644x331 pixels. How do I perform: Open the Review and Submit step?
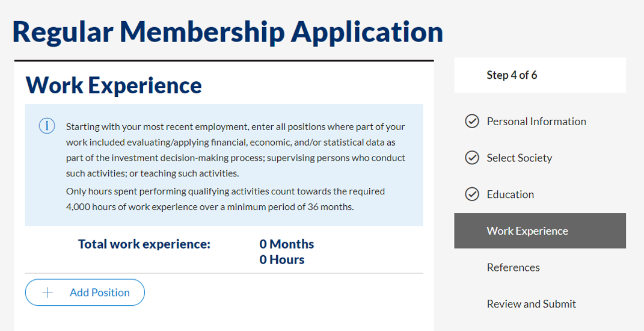click(x=531, y=304)
